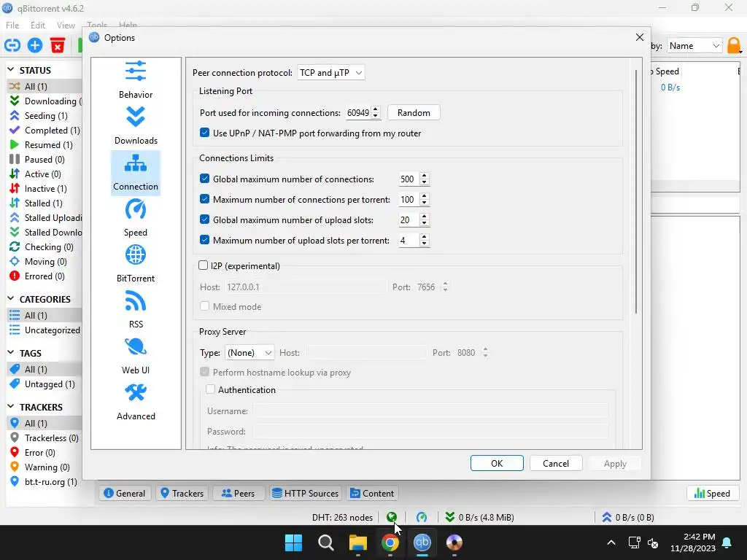The height and width of the screenshot is (560, 747).
Task: Enable proxy Authentication checkbox
Action: coord(210,389)
